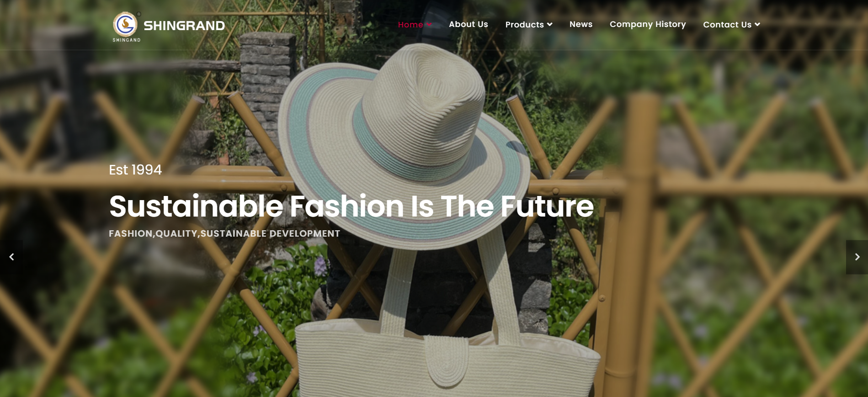
Task: Select the Contact Us menu label
Action: click(x=727, y=25)
